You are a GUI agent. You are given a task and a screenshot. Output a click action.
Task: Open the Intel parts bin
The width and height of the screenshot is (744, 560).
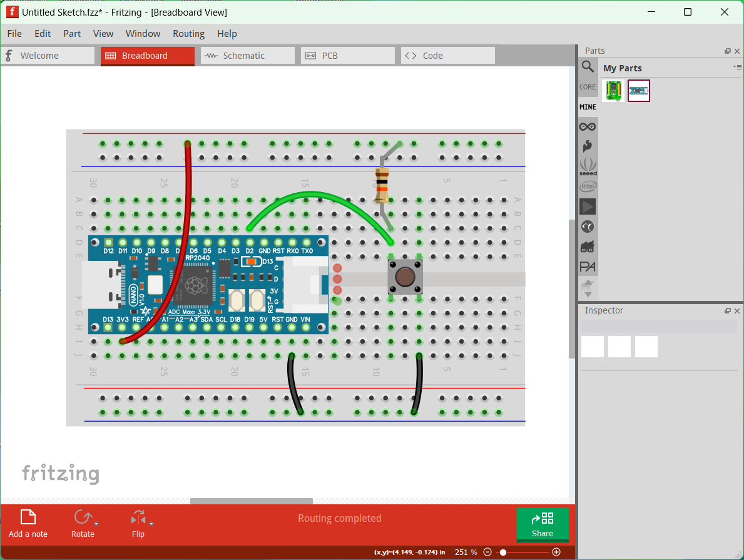point(588,186)
